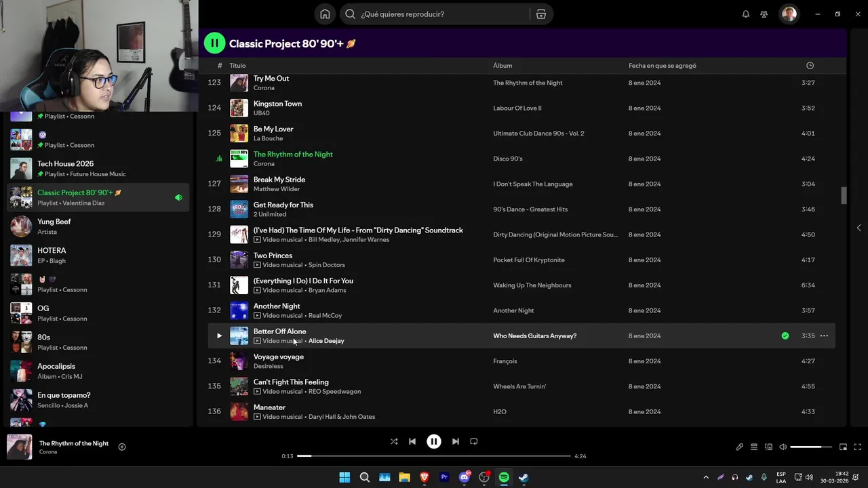This screenshot has width=868, height=488.
Task: Open the Browse icon in the search bar
Action: [541, 14]
